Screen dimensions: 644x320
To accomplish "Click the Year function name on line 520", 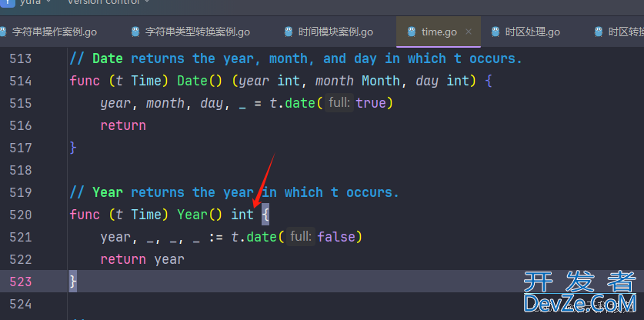I will (x=192, y=215).
